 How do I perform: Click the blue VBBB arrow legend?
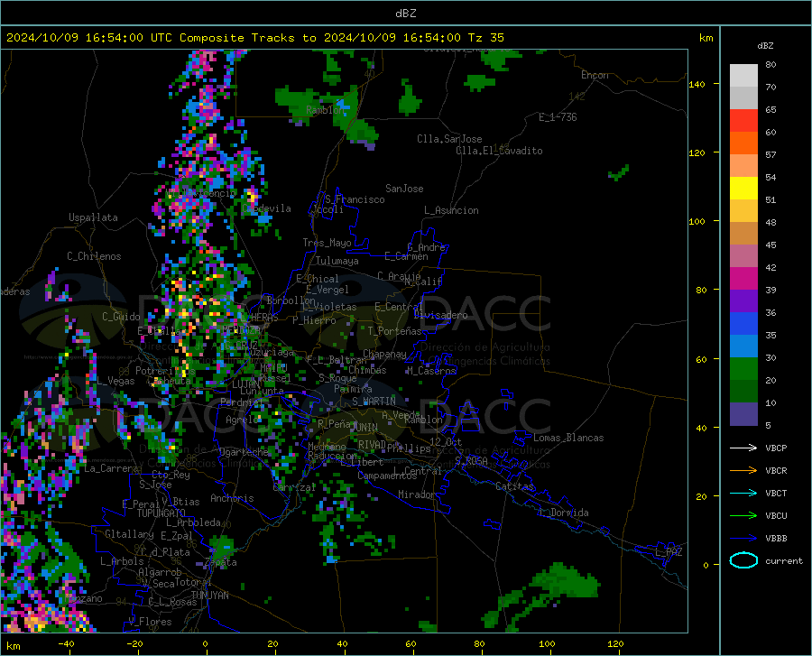743,539
